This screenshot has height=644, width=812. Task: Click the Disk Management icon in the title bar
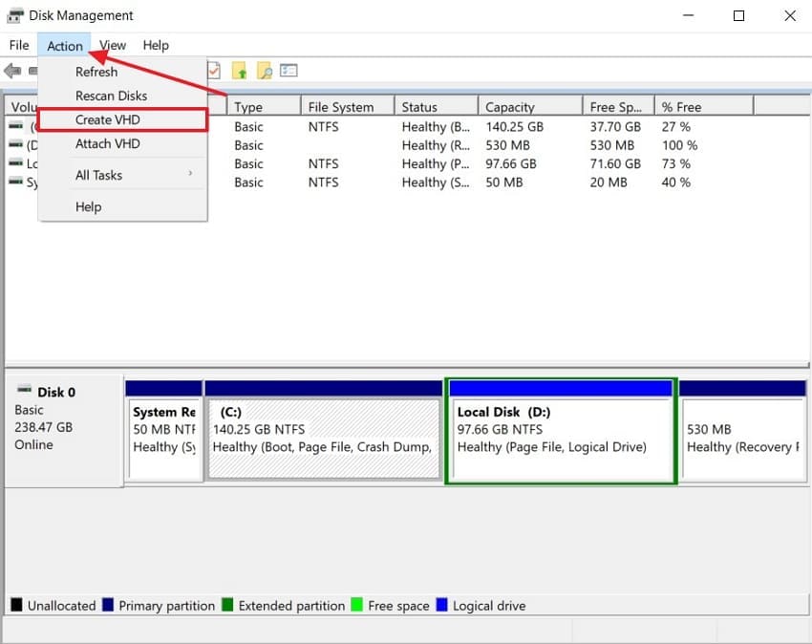click(13, 14)
